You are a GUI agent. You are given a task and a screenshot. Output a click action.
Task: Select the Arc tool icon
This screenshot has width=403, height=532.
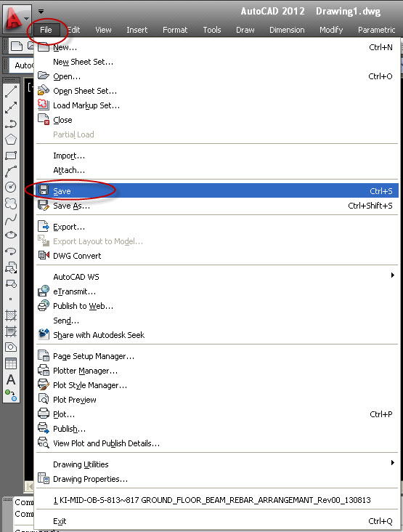(11, 172)
